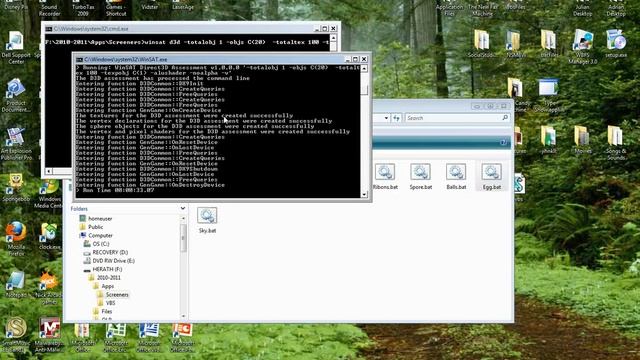This screenshot has width=640, height=360.
Task: Open the Songs & Sounds folder
Action: pos(616,142)
